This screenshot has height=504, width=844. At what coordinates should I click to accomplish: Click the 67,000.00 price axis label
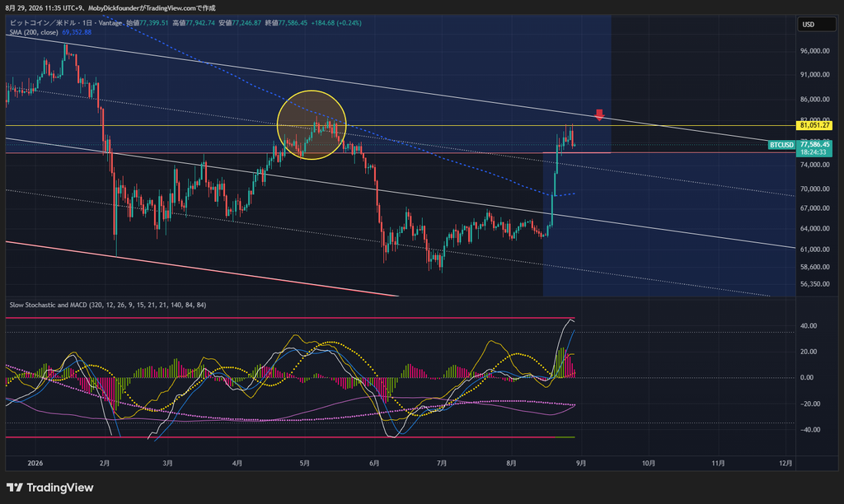(x=815, y=208)
